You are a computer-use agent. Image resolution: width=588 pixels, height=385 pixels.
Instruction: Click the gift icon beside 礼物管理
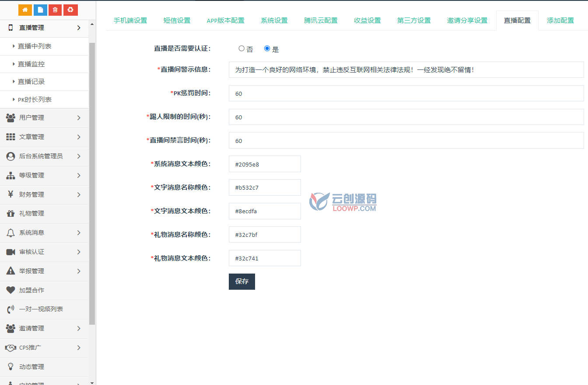coord(10,213)
